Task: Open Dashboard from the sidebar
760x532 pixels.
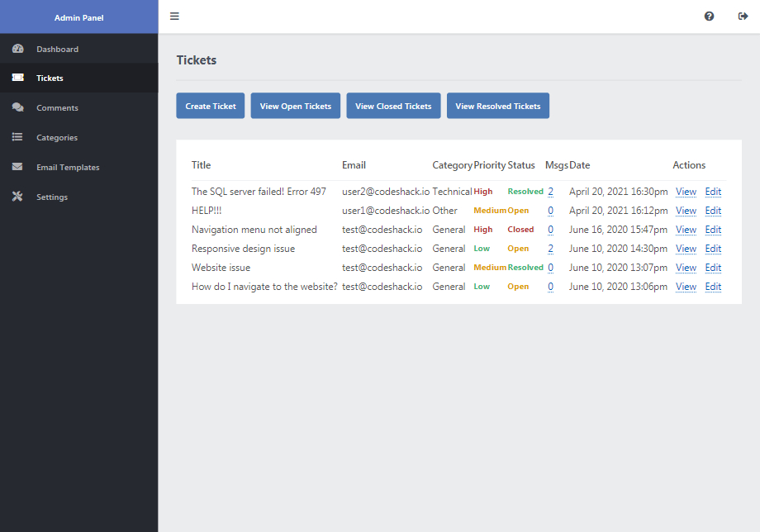Action: point(79,49)
